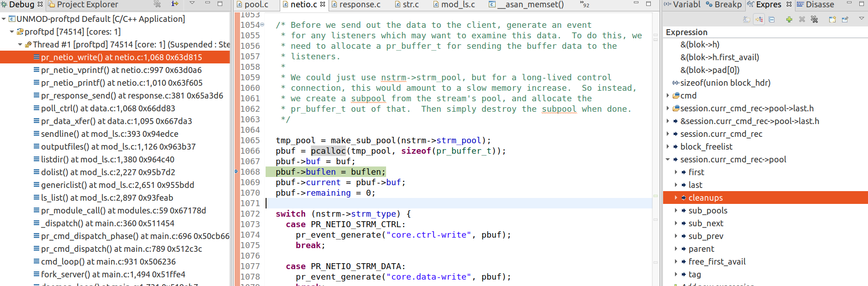Click the Add new expression plus icon
868x286 pixels.
pyautogui.click(x=789, y=19)
